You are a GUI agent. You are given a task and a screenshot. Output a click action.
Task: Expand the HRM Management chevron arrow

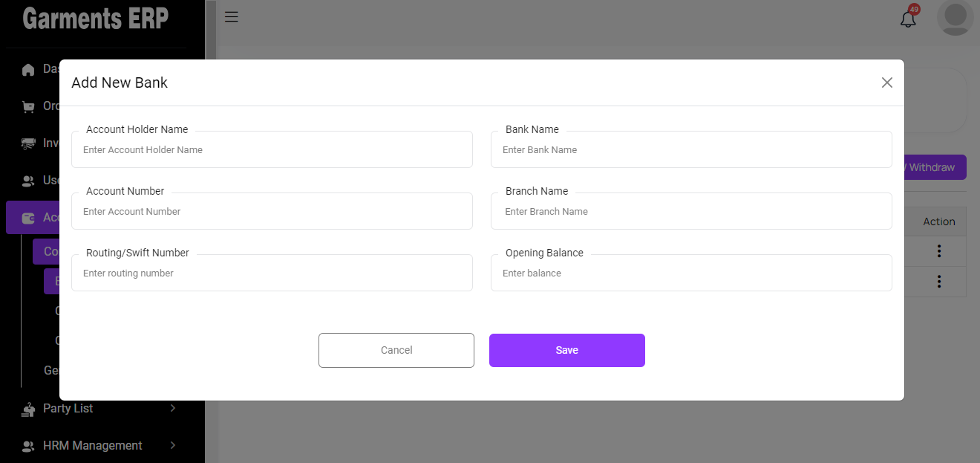coord(173,445)
